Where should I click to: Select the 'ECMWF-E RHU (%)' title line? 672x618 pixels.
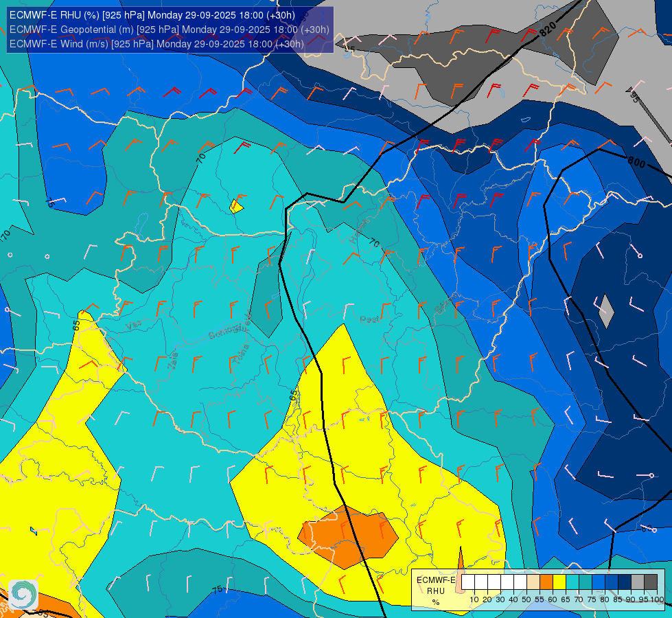[x=152, y=15]
